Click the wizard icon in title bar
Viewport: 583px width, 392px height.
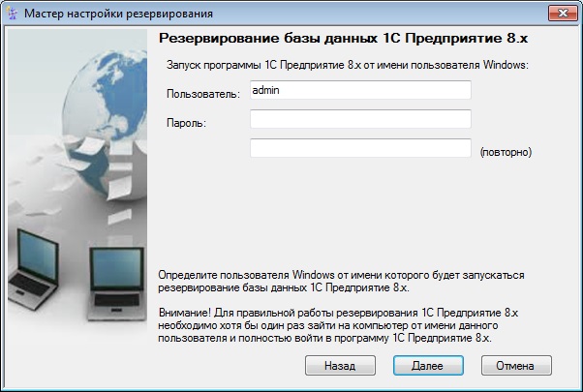(x=13, y=14)
